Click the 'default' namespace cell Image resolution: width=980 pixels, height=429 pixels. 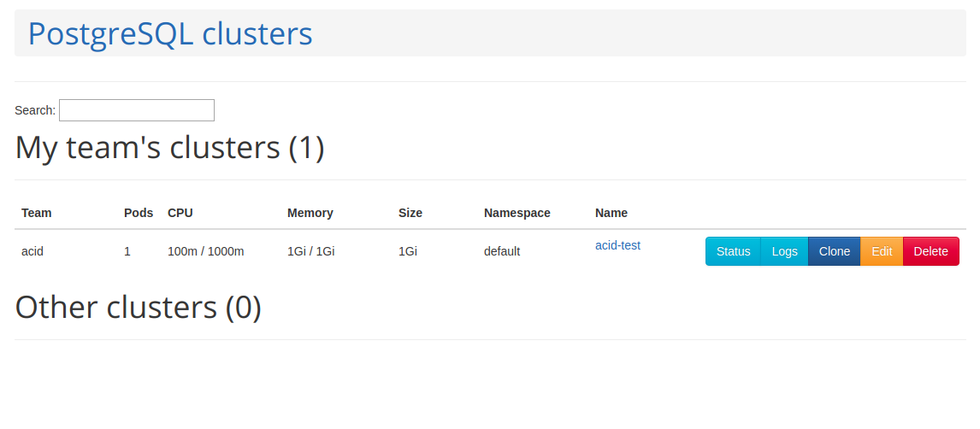pos(501,251)
